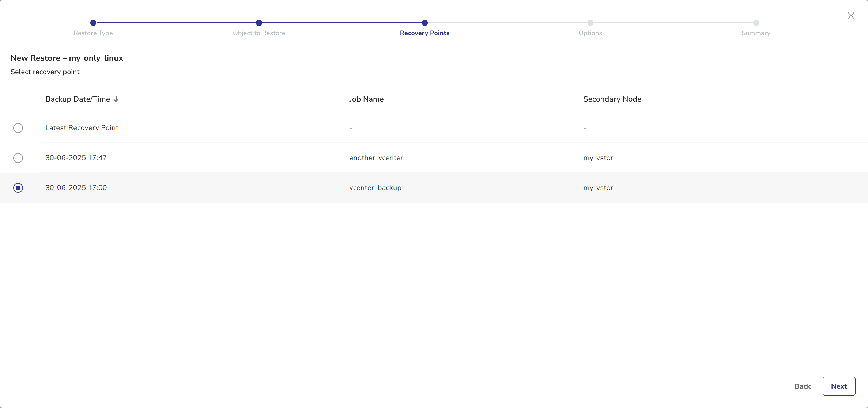Screen dimensions: 868x408
Task: Sort by the Job Name column header
Action: point(366,99)
